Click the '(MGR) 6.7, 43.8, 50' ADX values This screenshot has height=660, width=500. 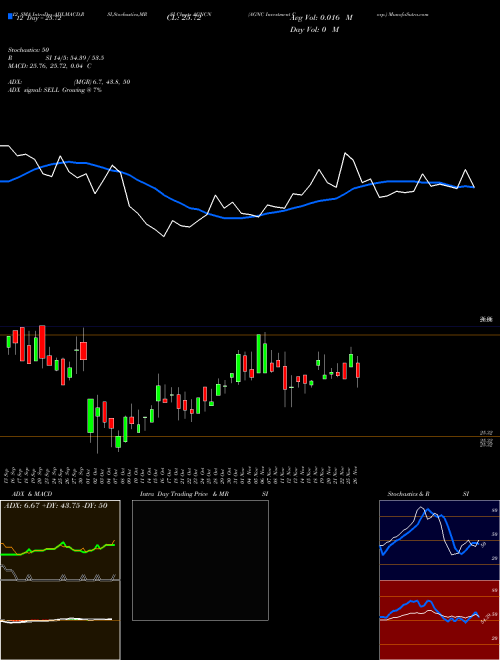(102, 82)
